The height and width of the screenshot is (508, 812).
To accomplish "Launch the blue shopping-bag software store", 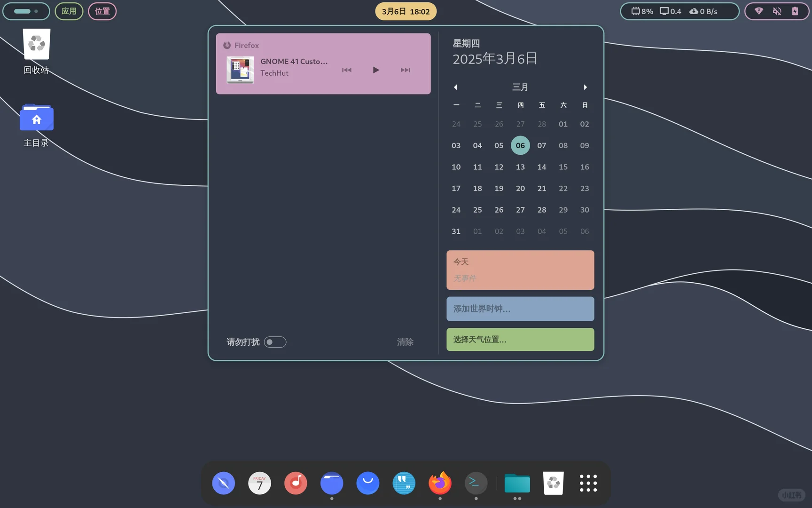I will (x=368, y=483).
